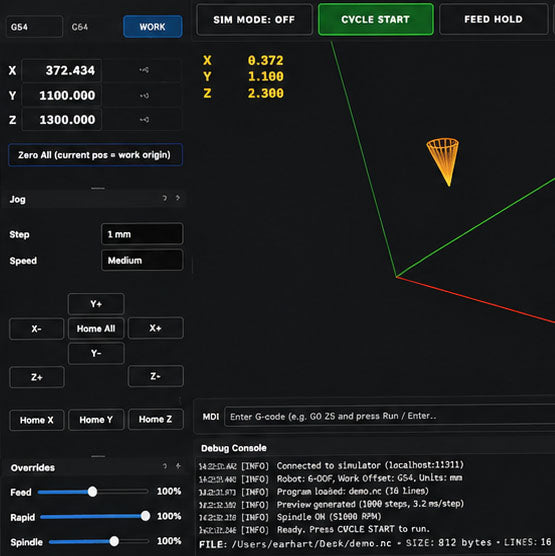Click the Feed 100% value
Viewport: 555px width, 556px height.
(169, 491)
